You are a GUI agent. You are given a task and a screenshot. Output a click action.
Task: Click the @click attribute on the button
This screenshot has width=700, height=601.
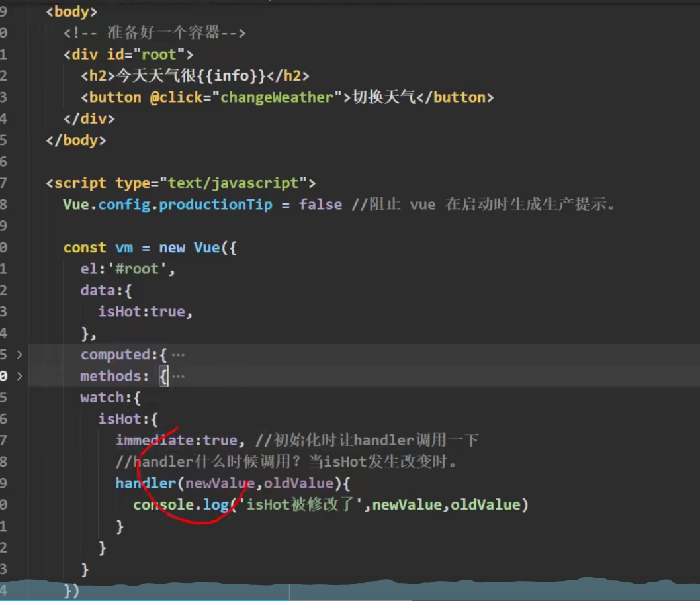177,97
